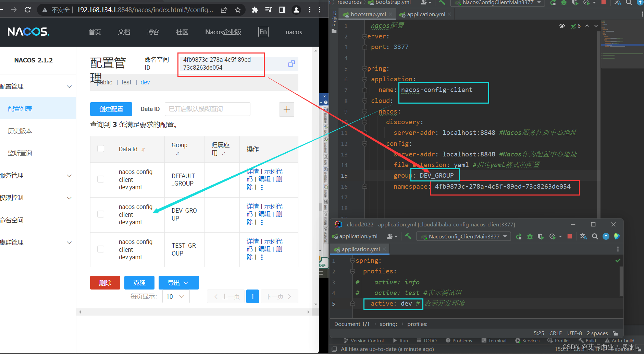
Task: Go to page 1 in the pagination
Action: tap(252, 296)
